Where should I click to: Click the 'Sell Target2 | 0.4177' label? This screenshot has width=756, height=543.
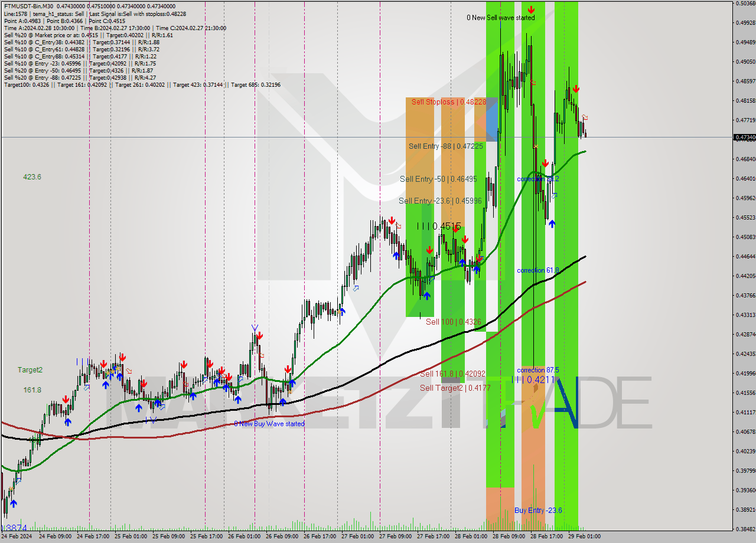(455, 388)
